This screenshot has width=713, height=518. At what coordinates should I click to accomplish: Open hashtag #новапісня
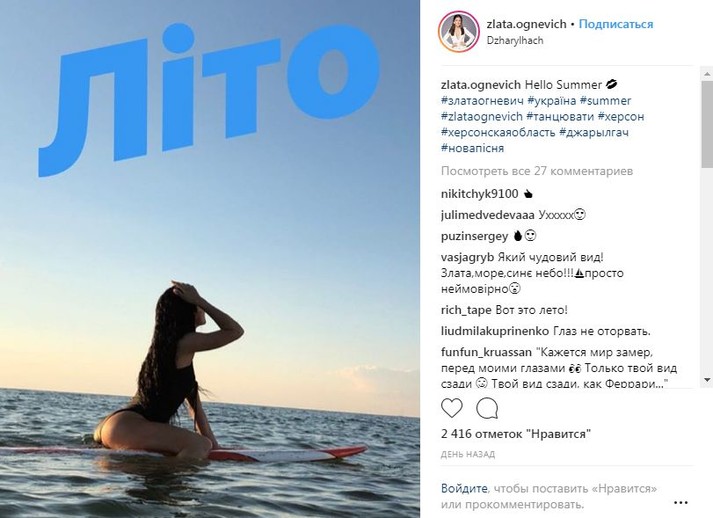pyautogui.click(x=472, y=148)
